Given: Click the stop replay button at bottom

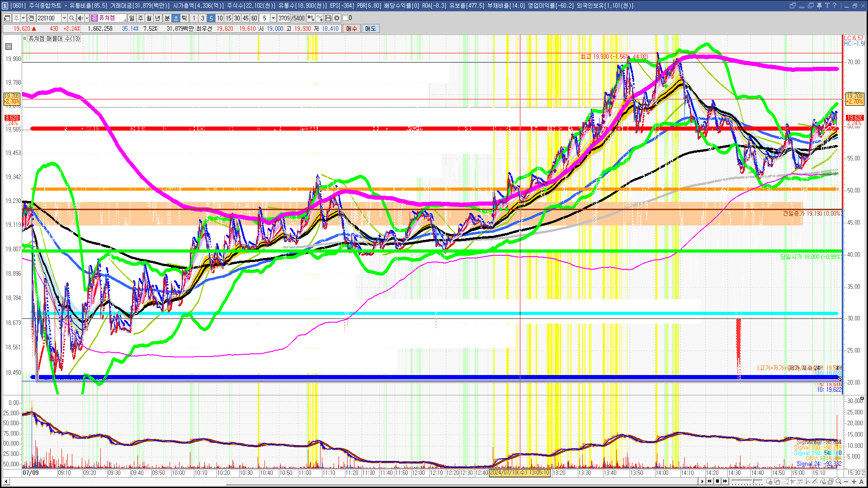Looking at the screenshot, I should pos(717,481).
